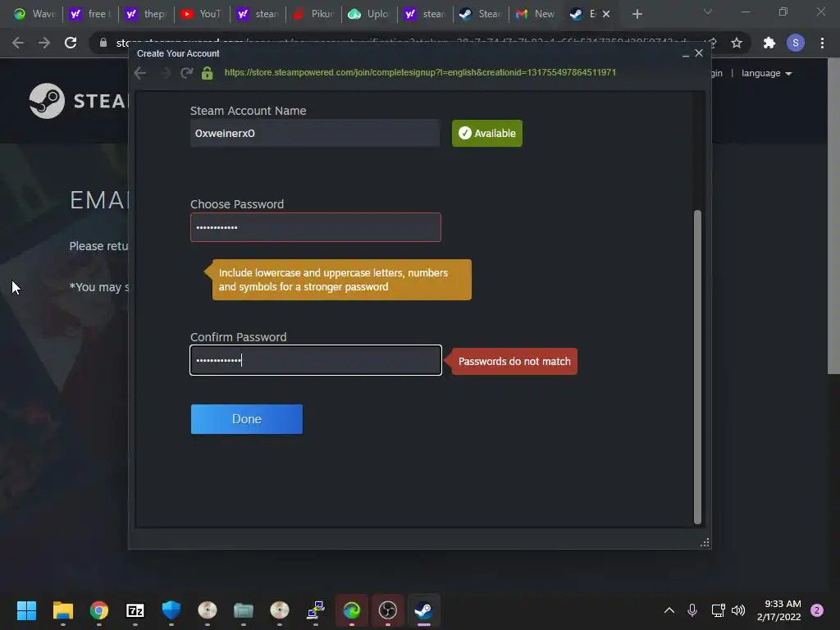
Task: Reload the Chrome page
Action: [x=71, y=43]
